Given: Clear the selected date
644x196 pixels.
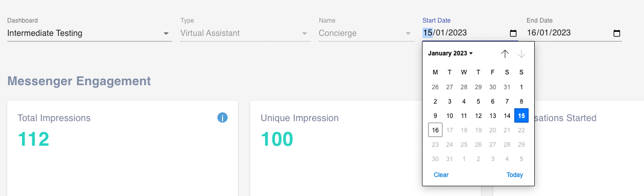Looking at the screenshot, I should click(x=441, y=175).
